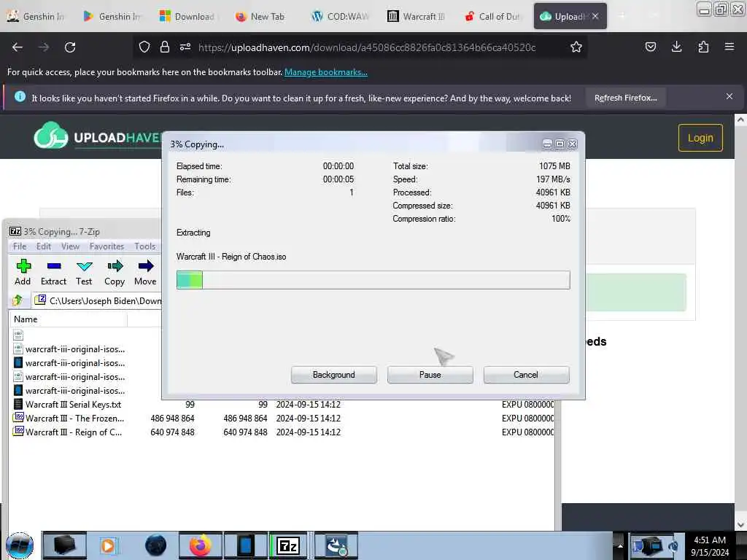Select Warcraft III - Reign of Chaos iso row
747x560 pixels.
point(281,432)
